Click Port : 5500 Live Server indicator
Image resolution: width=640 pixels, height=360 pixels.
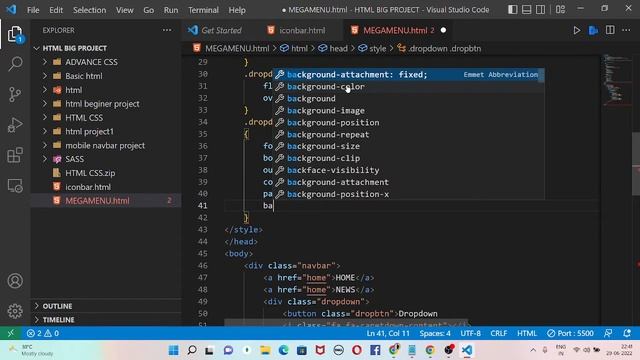tap(570, 333)
